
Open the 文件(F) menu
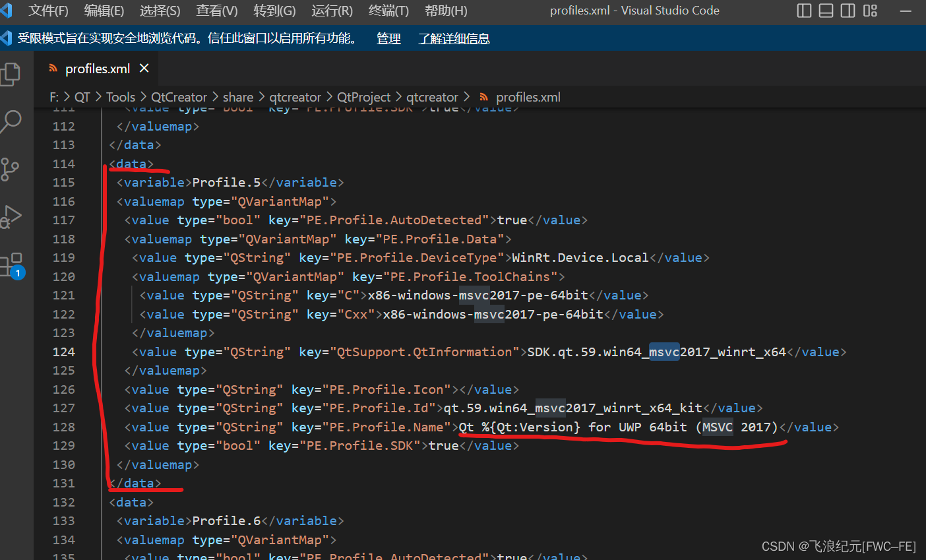(x=48, y=11)
